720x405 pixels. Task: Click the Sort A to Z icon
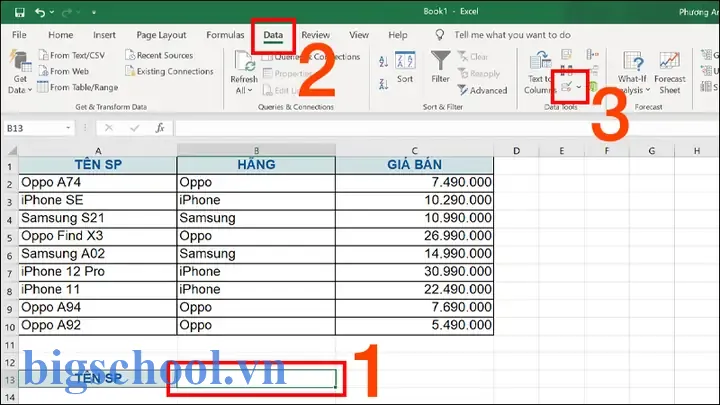[383, 61]
